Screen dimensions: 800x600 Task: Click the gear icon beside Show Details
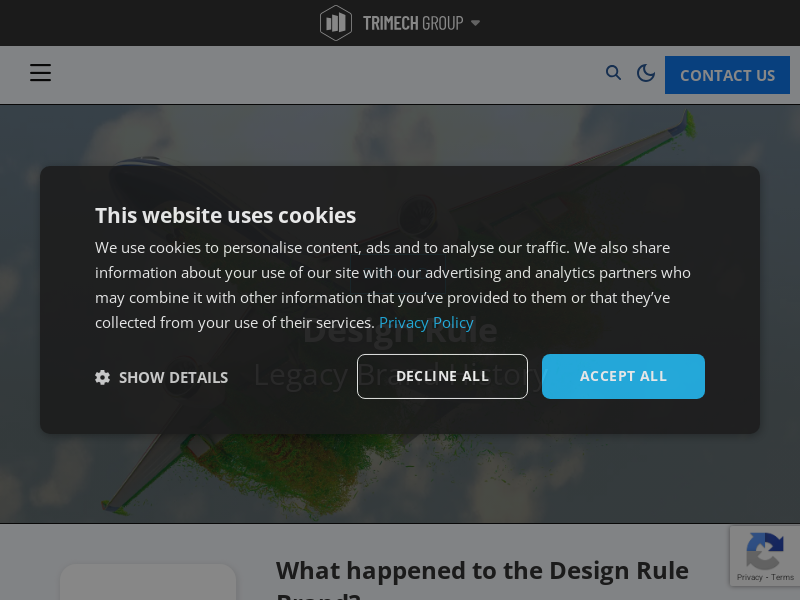[103, 378]
